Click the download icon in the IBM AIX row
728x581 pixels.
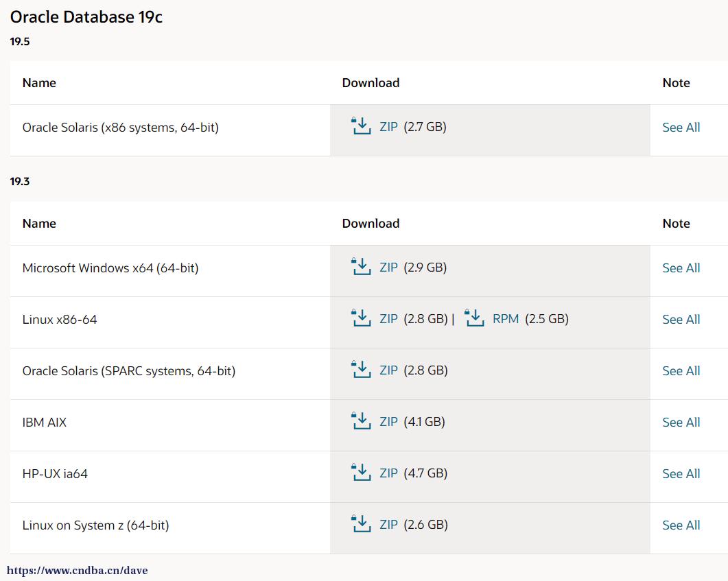tap(361, 421)
